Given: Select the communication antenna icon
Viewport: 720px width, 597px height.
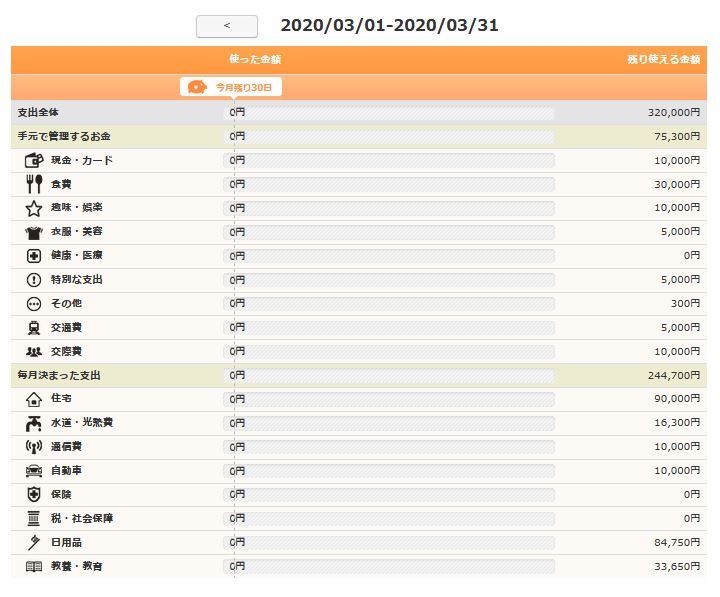Looking at the screenshot, I should click(34, 447).
